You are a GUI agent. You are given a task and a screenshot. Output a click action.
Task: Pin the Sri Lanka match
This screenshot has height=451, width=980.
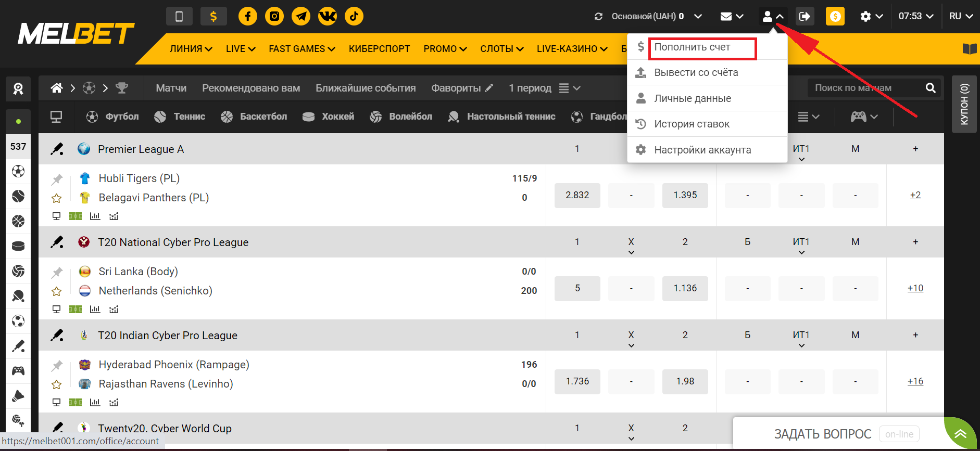pos(57,273)
